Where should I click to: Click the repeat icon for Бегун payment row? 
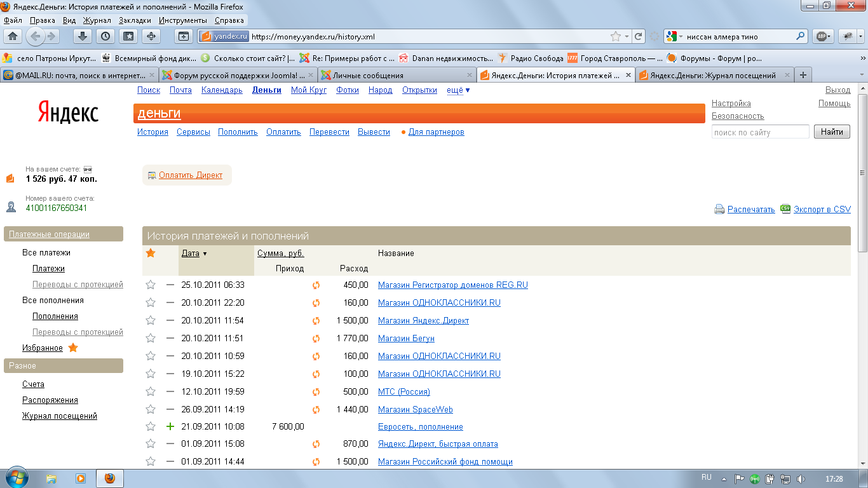coord(316,339)
